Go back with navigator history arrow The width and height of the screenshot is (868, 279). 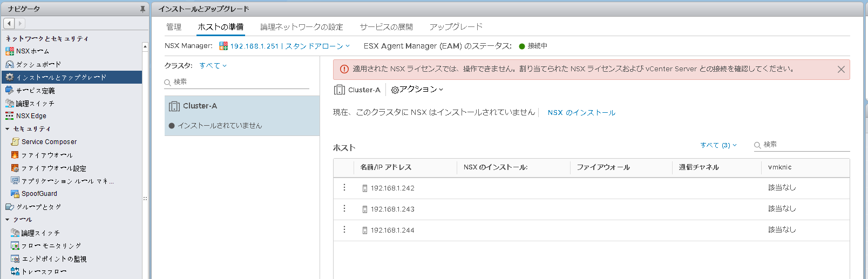pos(9,23)
